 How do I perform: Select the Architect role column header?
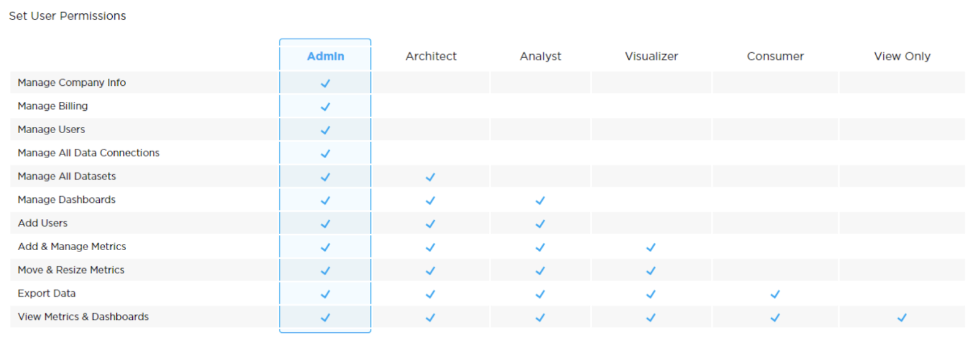pos(431,56)
